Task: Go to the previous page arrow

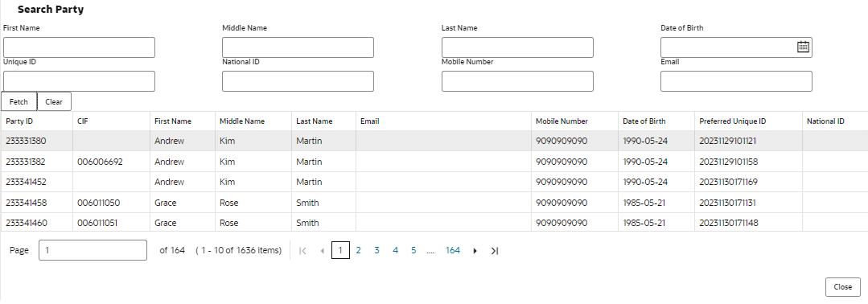Action: [322, 251]
